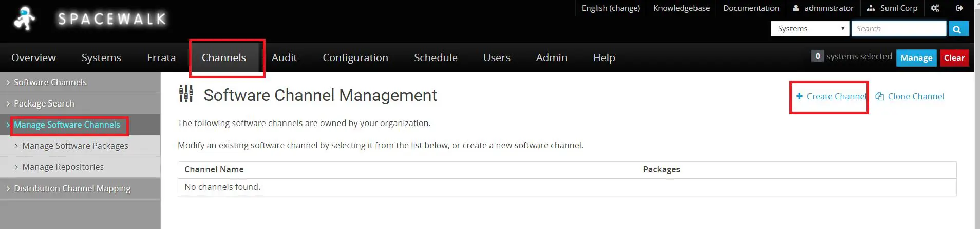
Task: Expand Distribution Channel Mapping sidebar item
Action: point(80,188)
